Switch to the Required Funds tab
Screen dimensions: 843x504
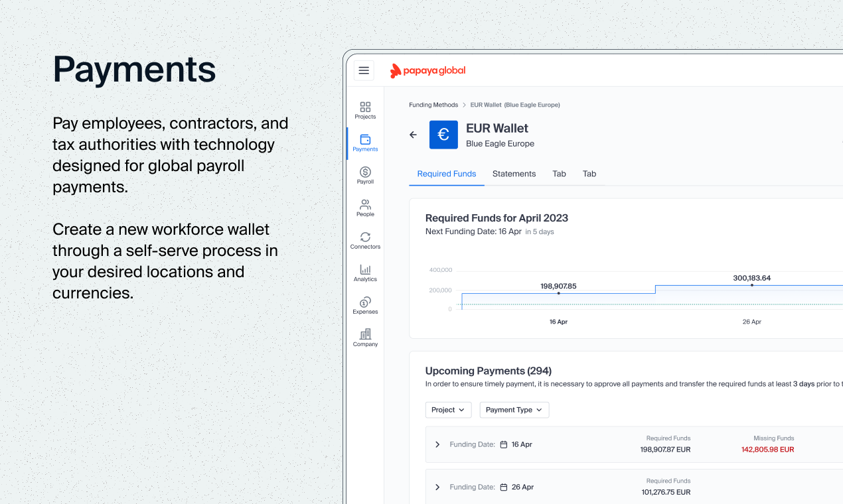(x=447, y=174)
